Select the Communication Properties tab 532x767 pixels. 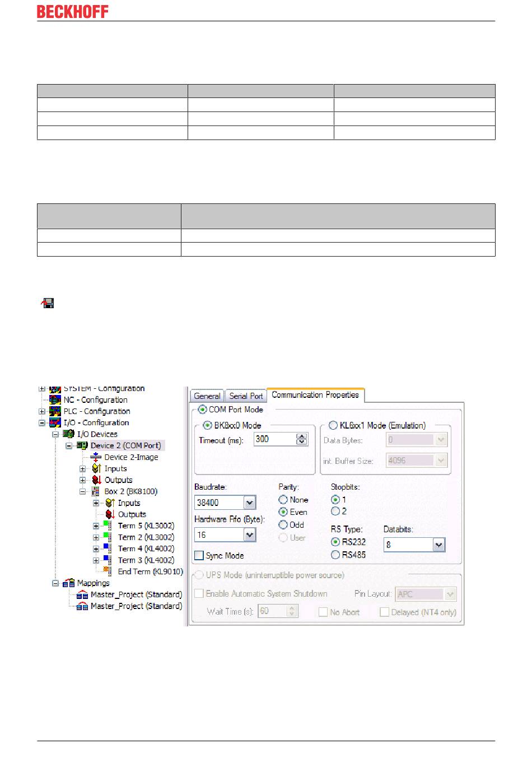click(x=315, y=395)
